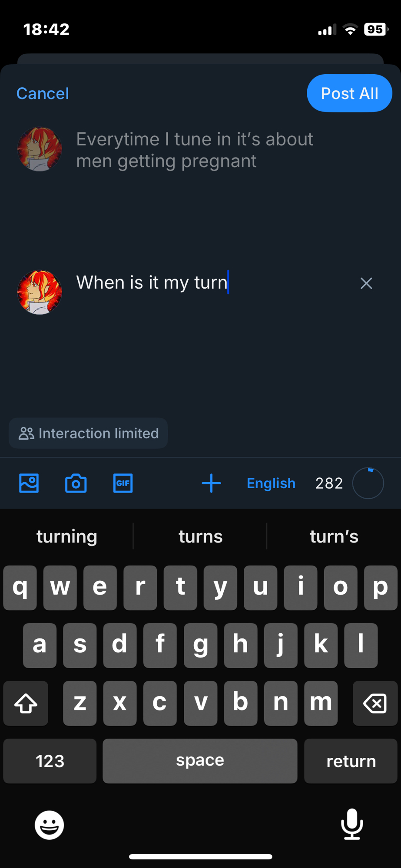
Task: Open the GIF picker
Action: click(x=123, y=483)
